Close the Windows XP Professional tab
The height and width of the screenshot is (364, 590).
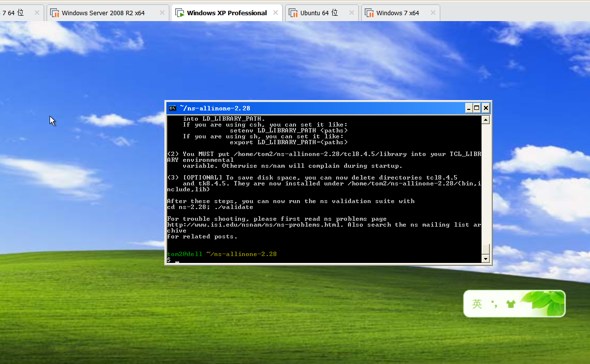tap(275, 13)
